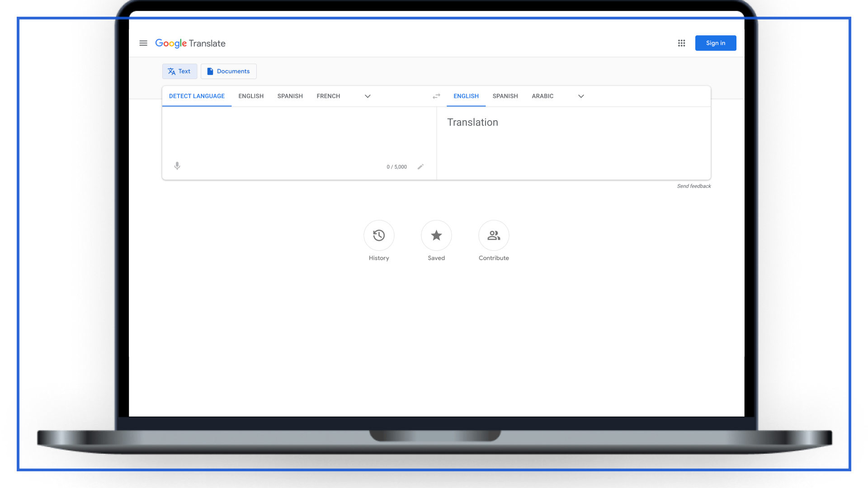Image resolution: width=868 pixels, height=488 pixels.
Task: Click the Text tab icon
Action: 172,71
